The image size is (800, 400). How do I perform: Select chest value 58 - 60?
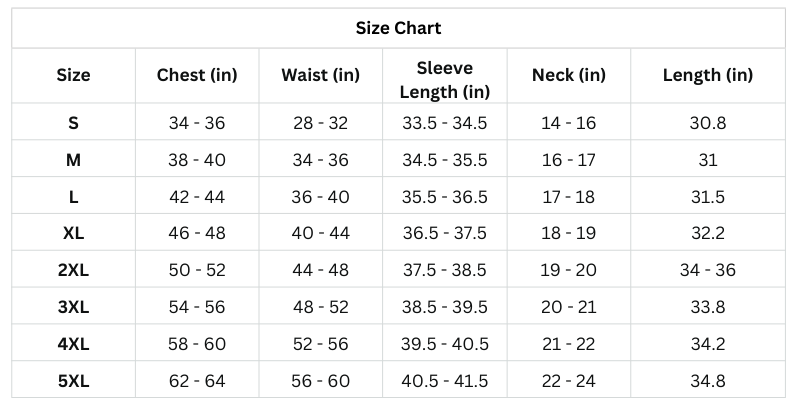[197, 344]
